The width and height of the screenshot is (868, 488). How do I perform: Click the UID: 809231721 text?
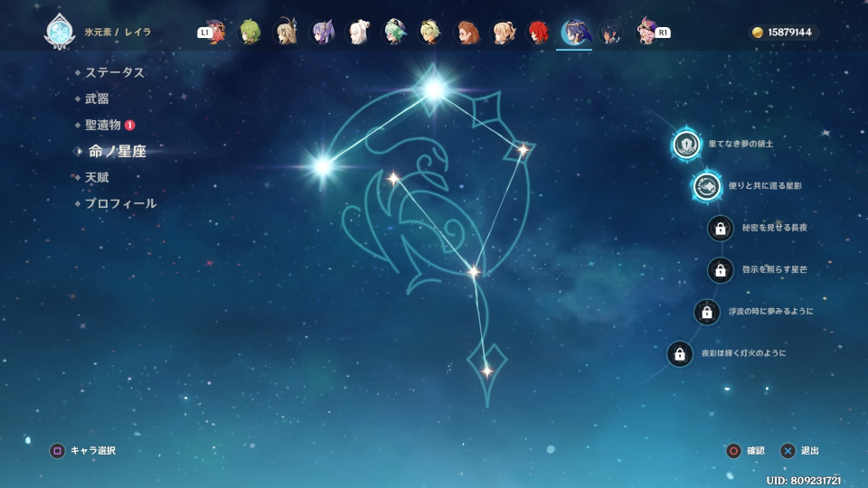pos(803,480)
